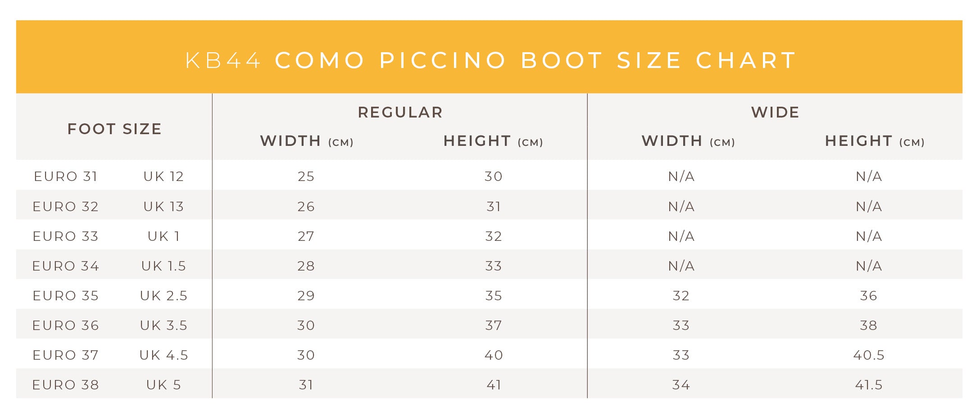Select the FOOT SIZE column header
980x416 pixels.
114,129
